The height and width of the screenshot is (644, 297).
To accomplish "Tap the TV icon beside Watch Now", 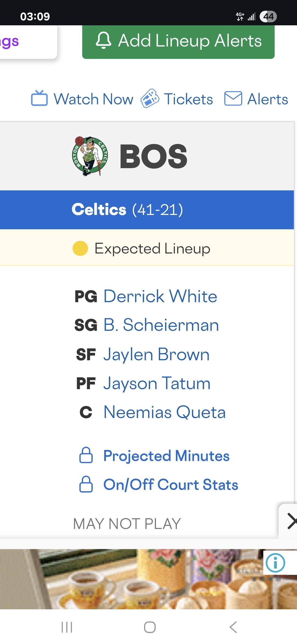I will 39,99.
